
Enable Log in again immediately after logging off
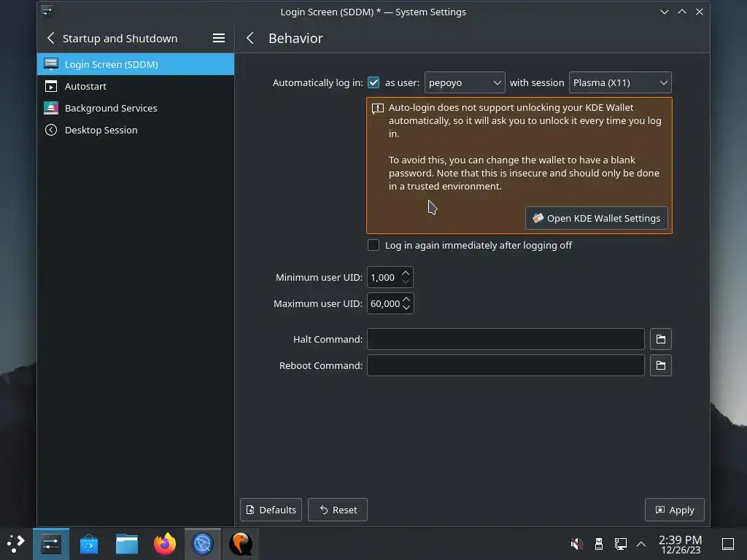tap(373, 245)
